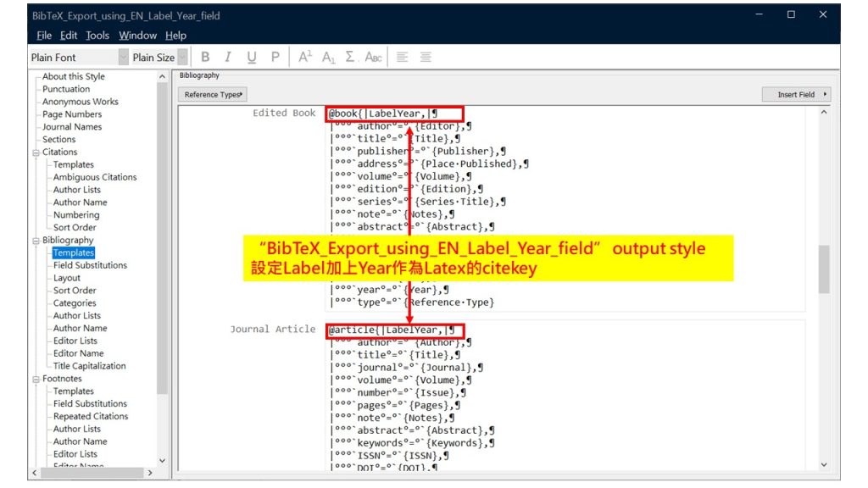Toggle Bold formatting
Screen dimensions: 868x488
coord(205,57)
